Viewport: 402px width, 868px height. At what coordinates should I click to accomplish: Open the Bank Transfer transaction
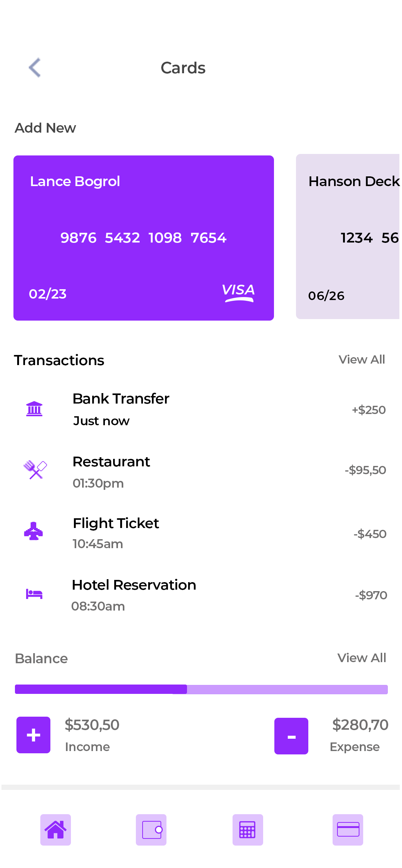coord(201,410)
